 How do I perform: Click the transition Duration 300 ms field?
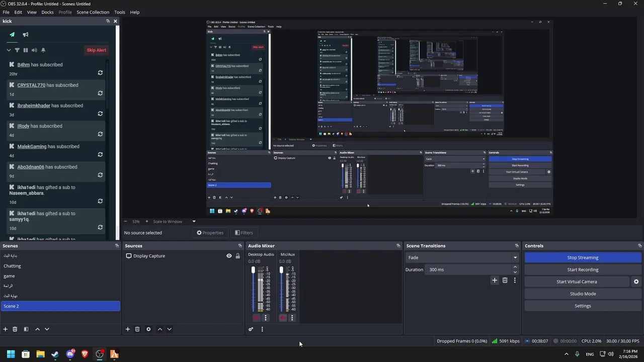click(x=469, y=269)
